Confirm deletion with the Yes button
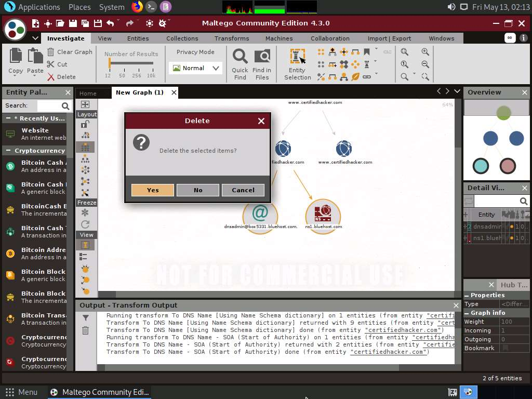Viewport: 532px width, 399px height. 153,190
